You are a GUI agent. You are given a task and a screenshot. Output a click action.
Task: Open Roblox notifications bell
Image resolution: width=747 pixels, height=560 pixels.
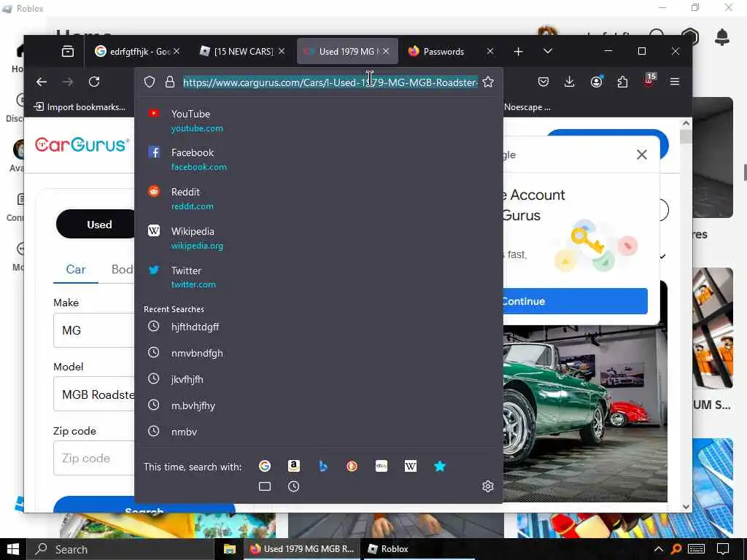(722, 36)
